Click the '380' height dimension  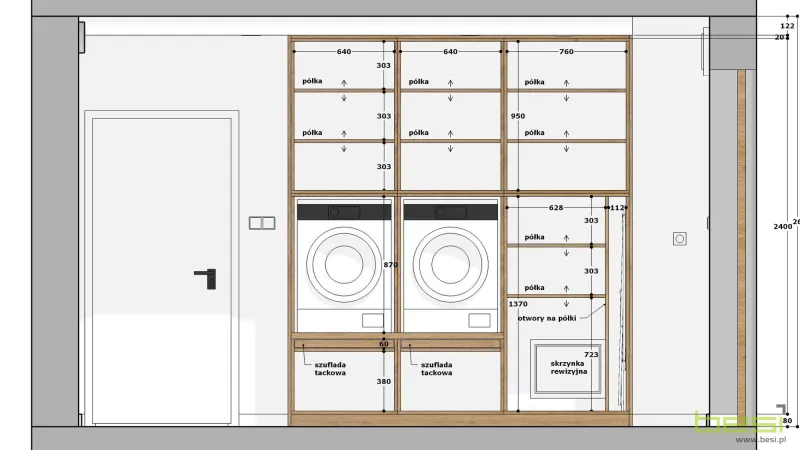point(384,381)
